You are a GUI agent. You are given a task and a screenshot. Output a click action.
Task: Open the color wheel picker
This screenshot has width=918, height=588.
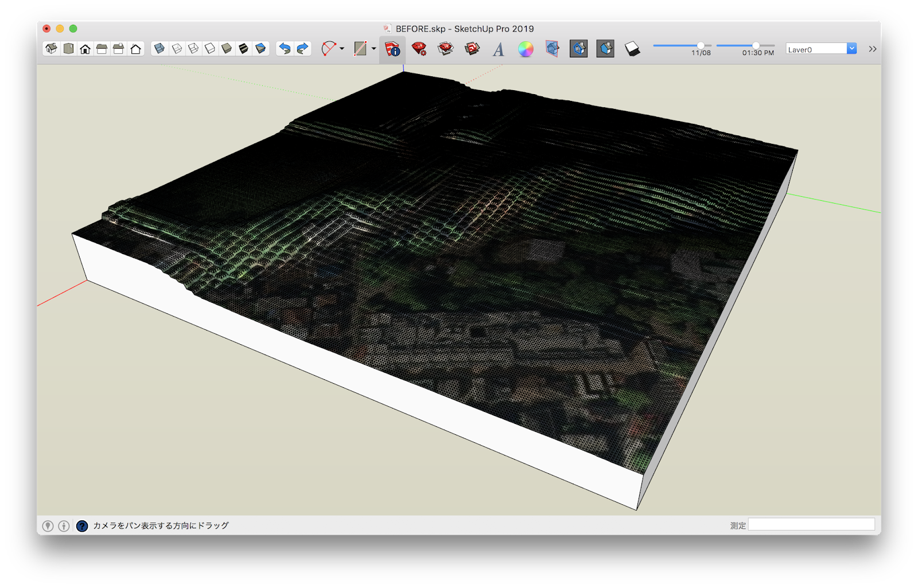point(526,49)
